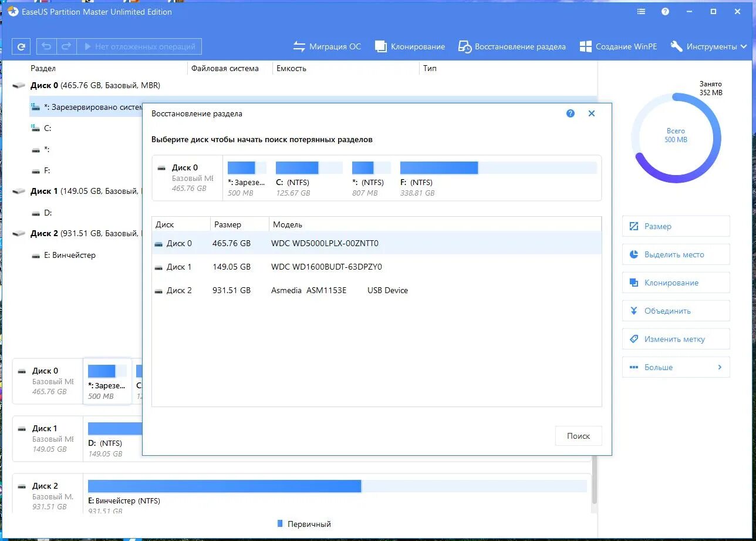Click the 'Нет отложенных операций' apply button

pyautogui.click(x=140, y=46)
